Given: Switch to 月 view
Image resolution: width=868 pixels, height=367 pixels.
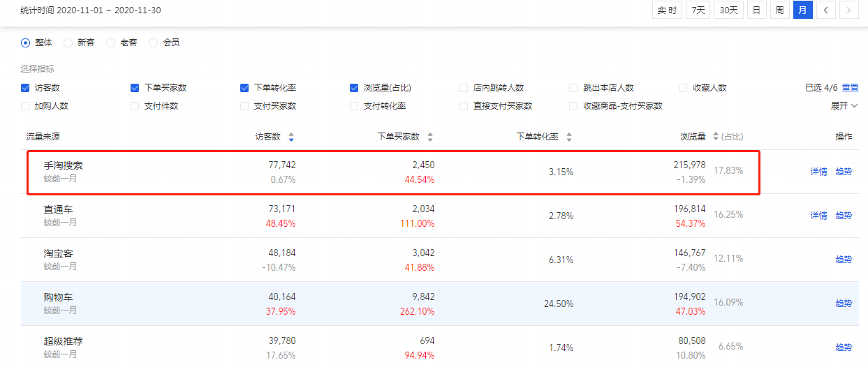Looking at the screenshot, I should point(802,10).
